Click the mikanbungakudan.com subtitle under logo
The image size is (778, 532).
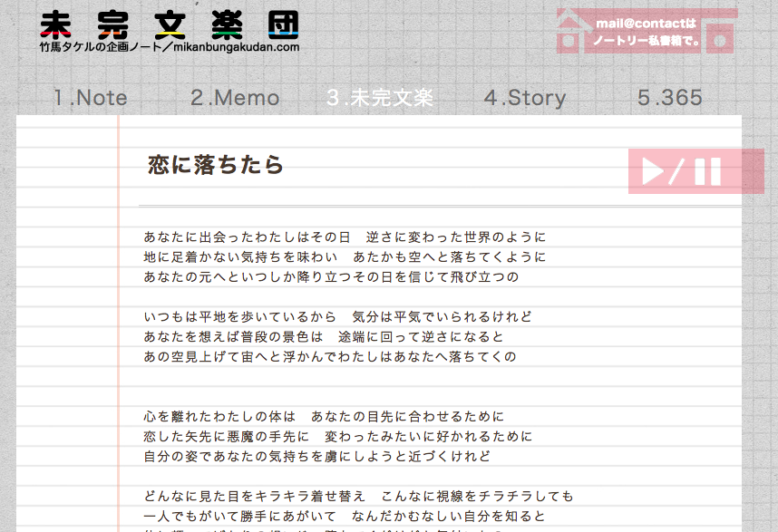(x=170, y=47)
